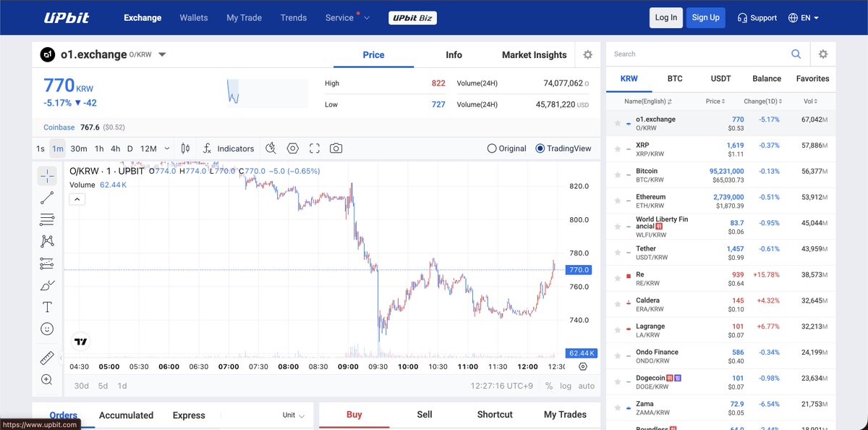Open gear settings beside Market Insights
Viewport: 868px width, 430px height.
click(x=587, y=55)
